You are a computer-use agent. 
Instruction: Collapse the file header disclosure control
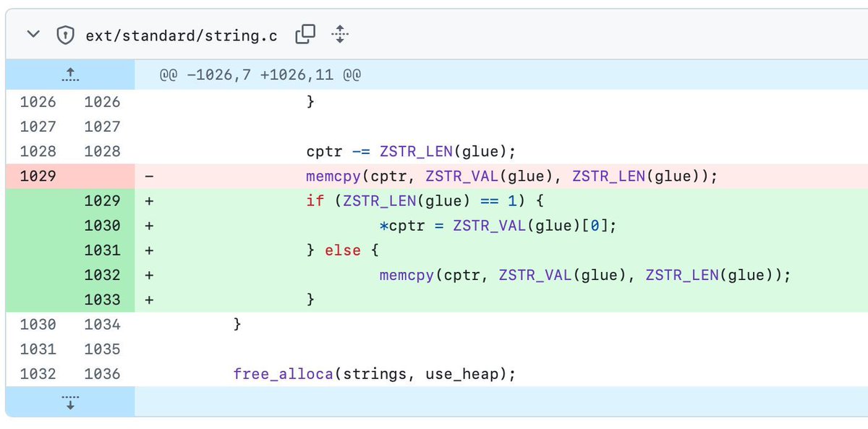point(33,33)
